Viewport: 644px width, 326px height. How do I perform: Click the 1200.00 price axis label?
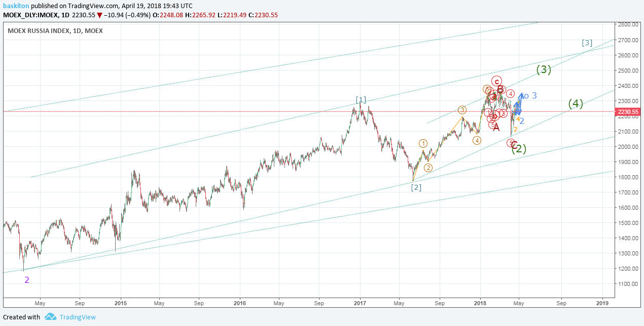pyautogui.click(x=628, y=269)
